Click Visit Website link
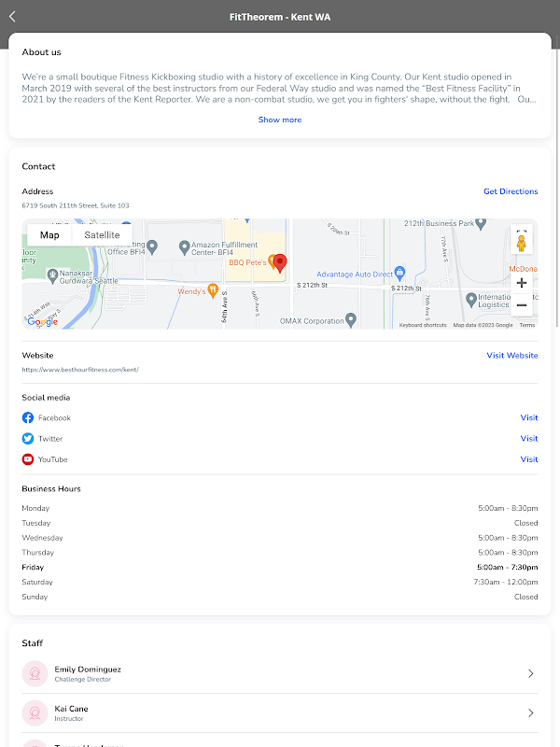The image size is (560, 747). 512,356
